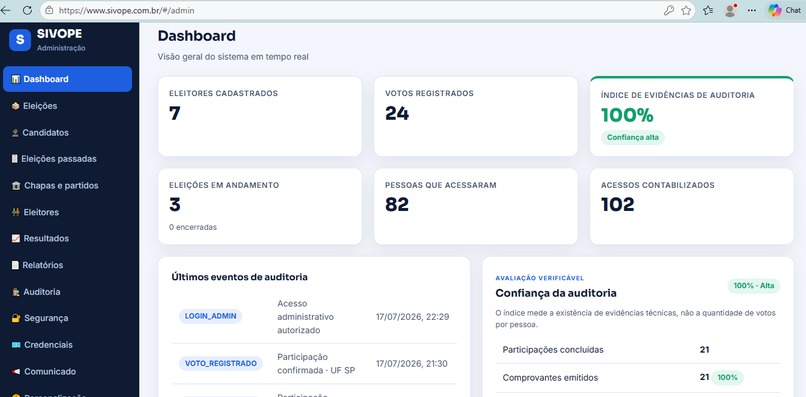Click the 'Confiança da auditoria' heading
The width and height of the screenshot is (806, 397).
point(556,293)
